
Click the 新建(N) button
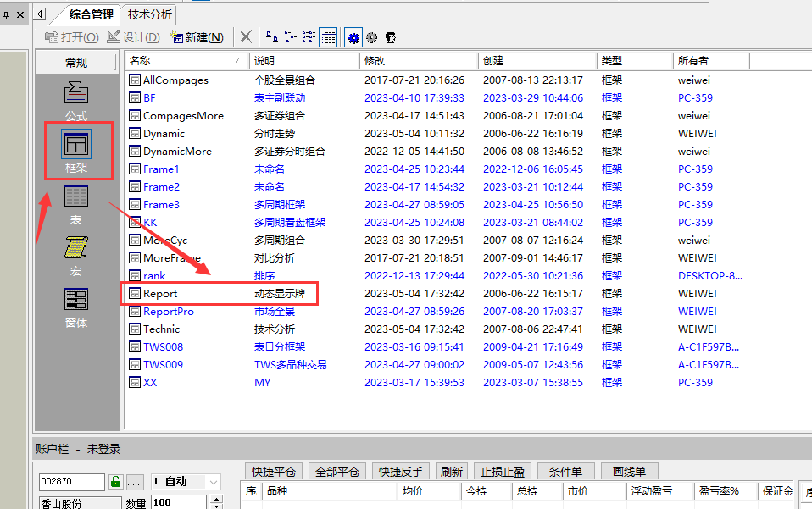[x=197, y=37]
